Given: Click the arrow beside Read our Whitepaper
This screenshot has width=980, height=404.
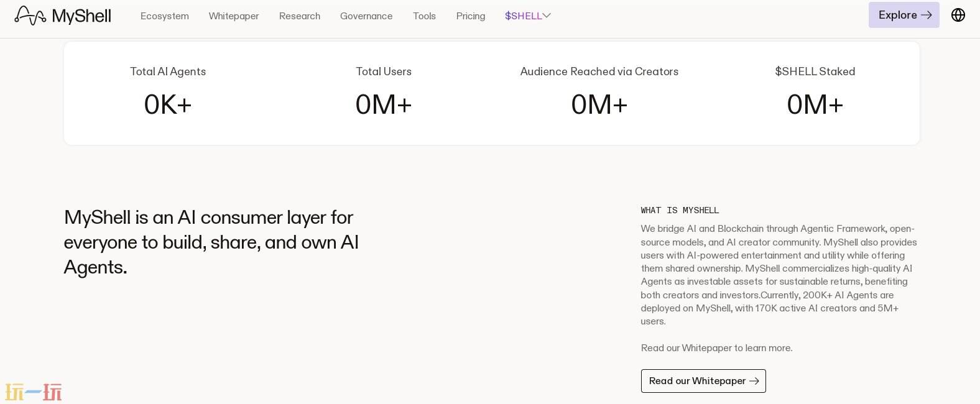Looking at the screenshot, I should pyautogui.click(x=754, y=381).
